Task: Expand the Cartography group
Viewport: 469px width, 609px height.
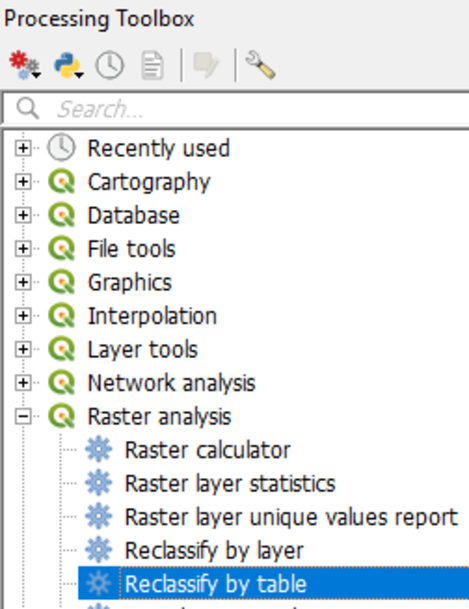Action: point(23,181)
